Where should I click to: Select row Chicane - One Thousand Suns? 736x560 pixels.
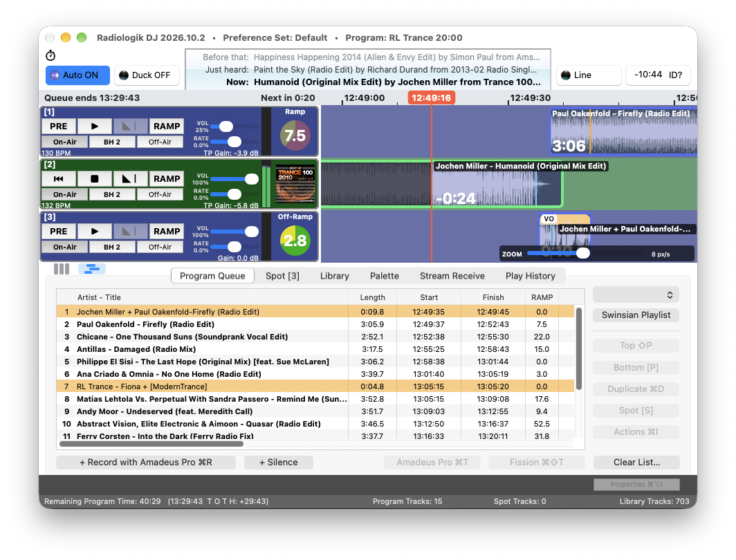pos(315,337)
